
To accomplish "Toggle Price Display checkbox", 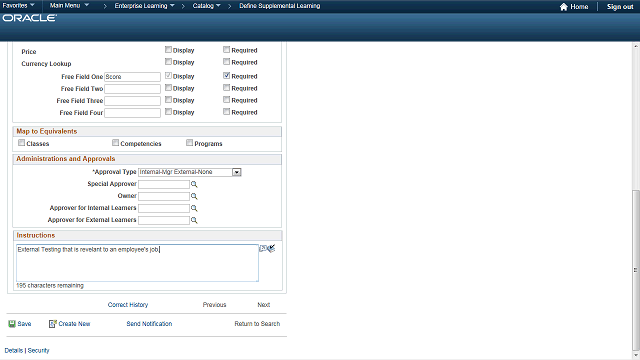I will pos(168,49).
